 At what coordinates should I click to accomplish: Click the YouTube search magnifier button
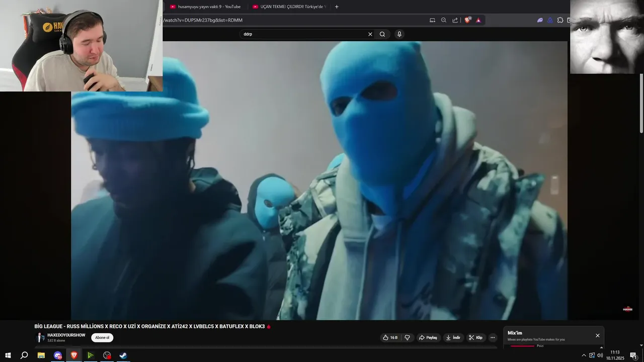tap(382, 34)
